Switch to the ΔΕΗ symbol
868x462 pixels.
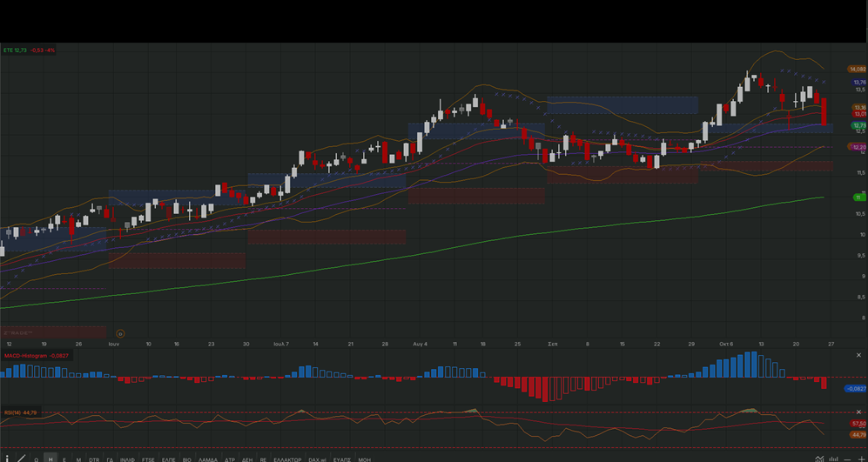[247, 459]
